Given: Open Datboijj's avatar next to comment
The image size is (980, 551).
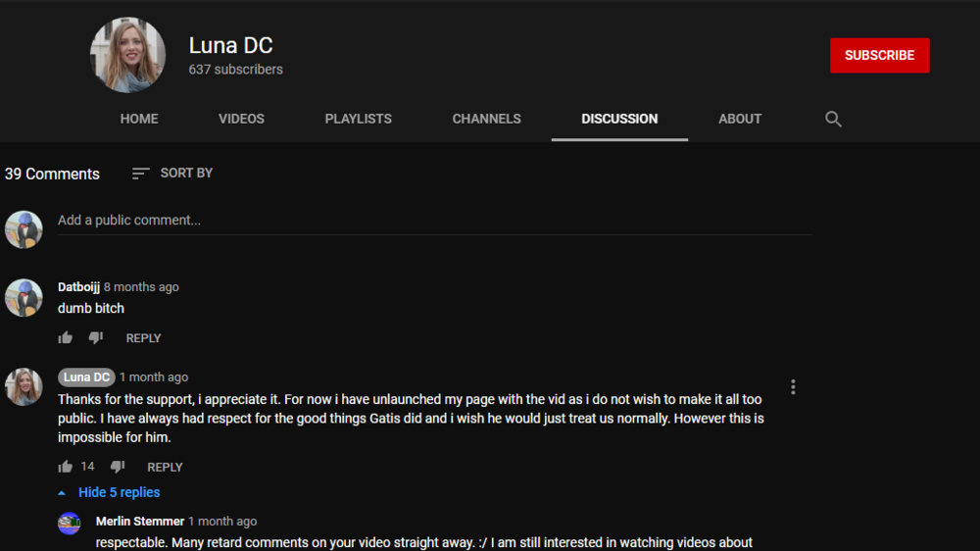Looking at the screenshot, I should coord(24,298).
